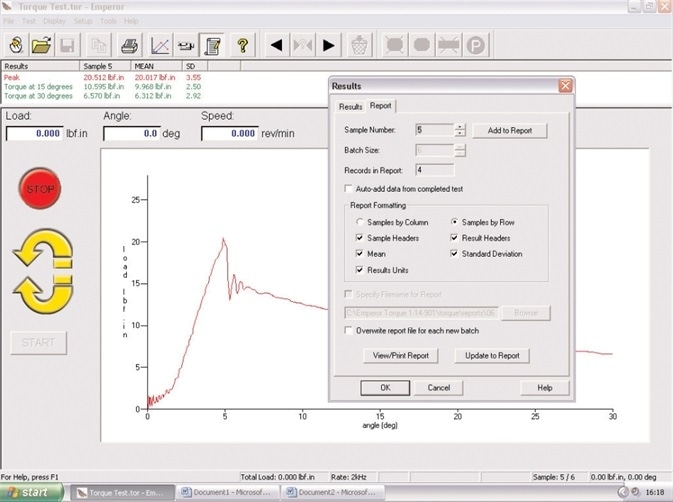The image size is (673, 502).
Task: Click the Windows Start button
Action: tap(30, 492)
